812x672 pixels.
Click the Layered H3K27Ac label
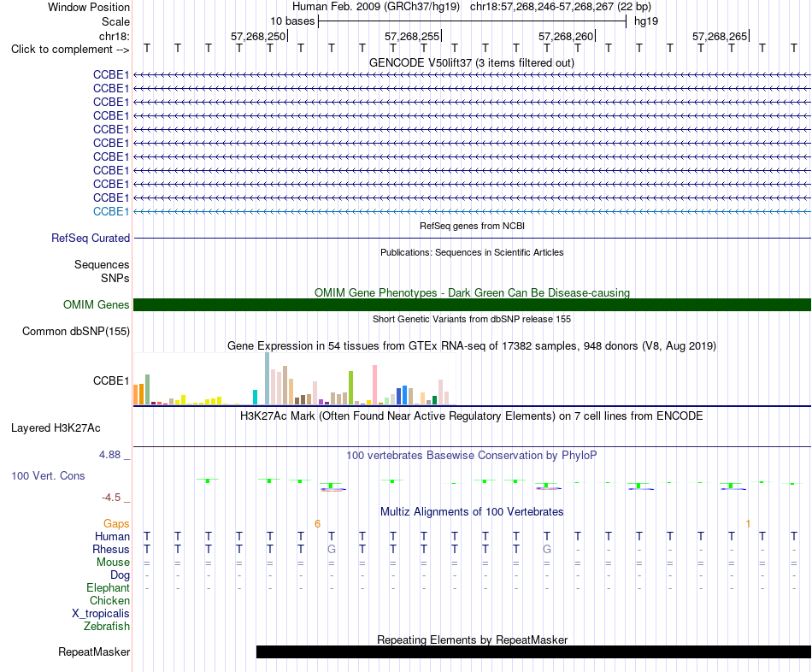point(56,428)
